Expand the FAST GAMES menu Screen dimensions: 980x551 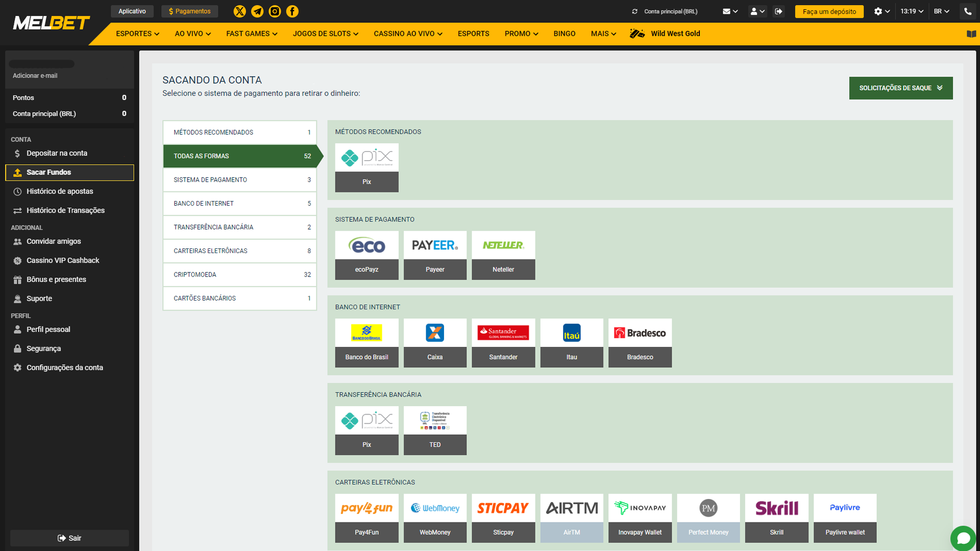[252, 34]
